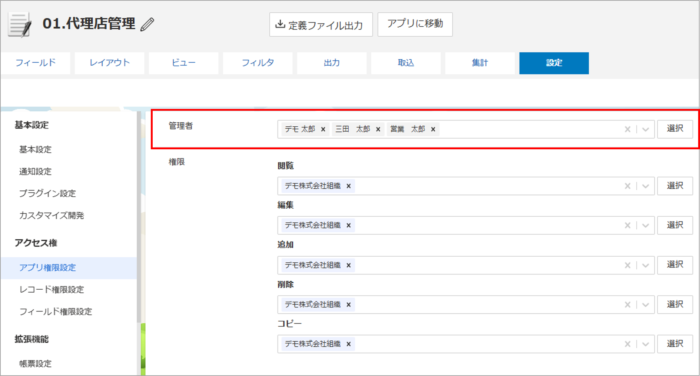Viewport: 700px width, 376px height.
Task: Open 基本設定 sub-item in sidebar
Action: tap(35, 150)
